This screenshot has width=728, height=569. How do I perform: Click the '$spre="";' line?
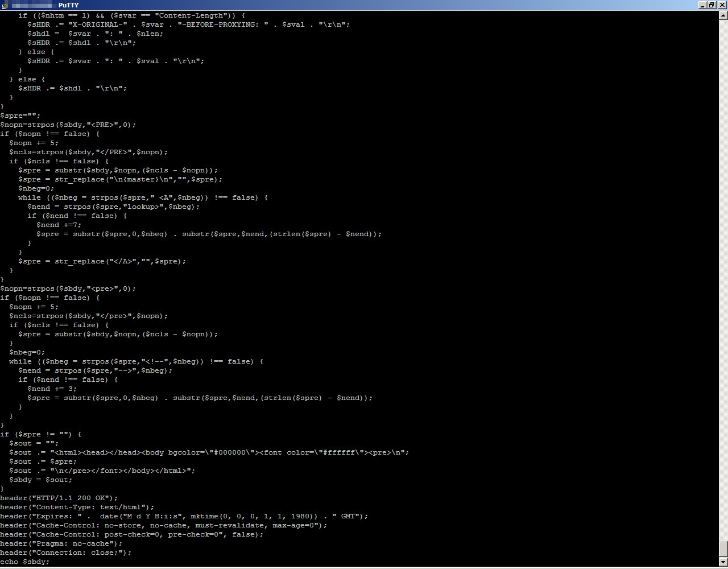pyautogui.click(x=20, y=116)
